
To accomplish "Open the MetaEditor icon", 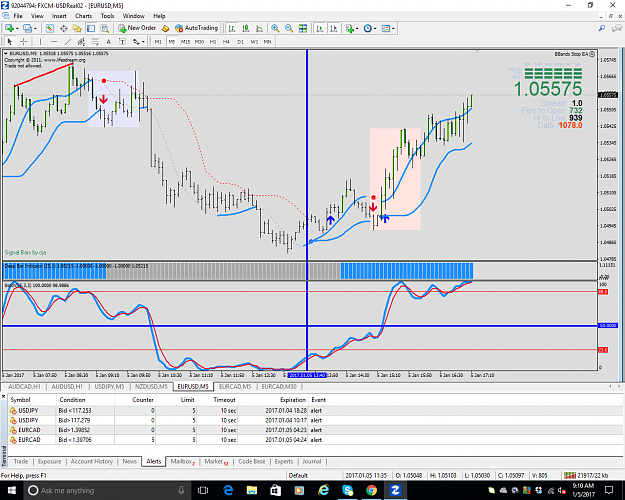I will (165, 28).
